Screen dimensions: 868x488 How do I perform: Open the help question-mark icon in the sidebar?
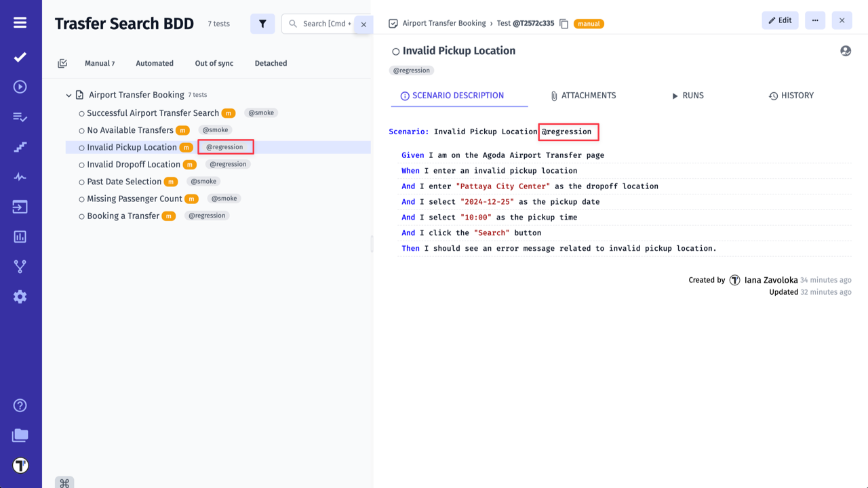point(20,405)
